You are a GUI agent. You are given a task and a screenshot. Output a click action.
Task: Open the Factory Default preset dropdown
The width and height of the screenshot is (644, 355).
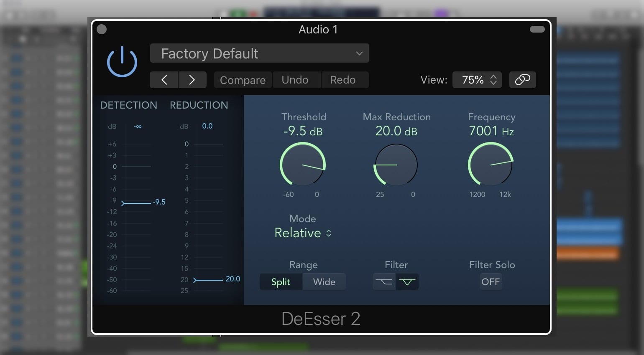click(x=259, y=53)
